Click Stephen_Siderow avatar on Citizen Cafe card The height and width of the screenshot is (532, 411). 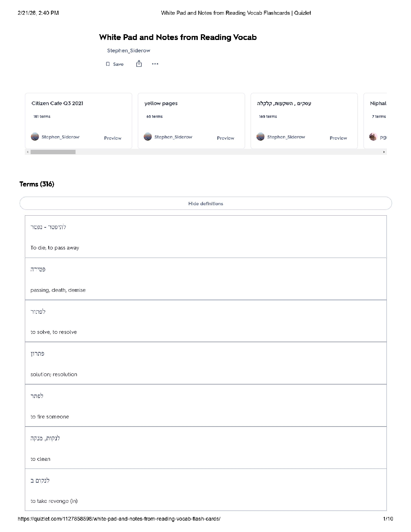coord(35,137)
